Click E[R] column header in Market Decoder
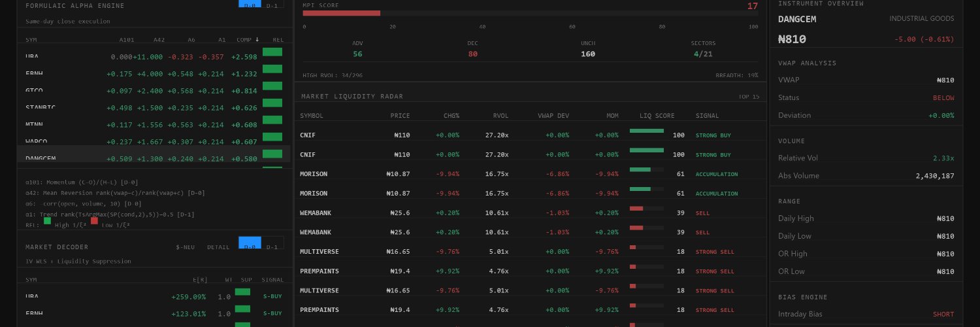 [201, 279]
